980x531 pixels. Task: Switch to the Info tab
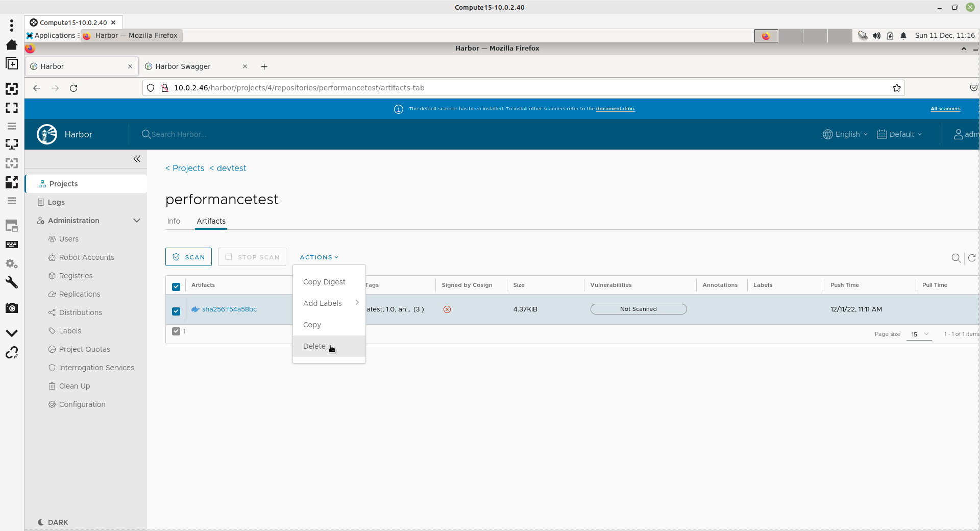[x=174, y=221]
